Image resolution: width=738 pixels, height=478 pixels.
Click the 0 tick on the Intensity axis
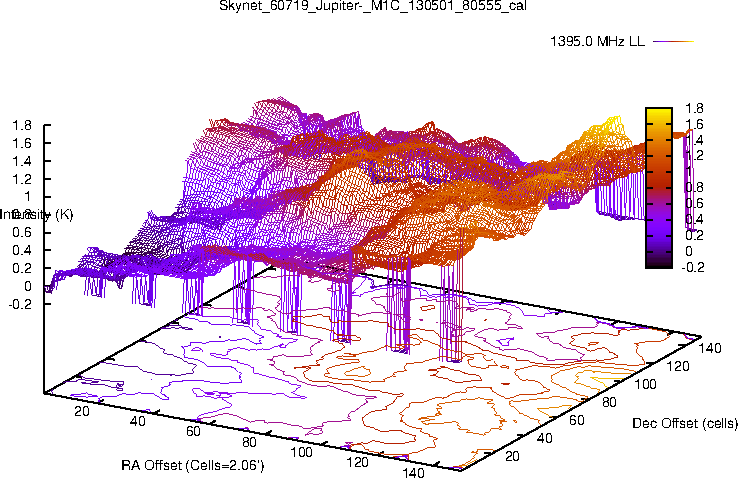point(28,286)
